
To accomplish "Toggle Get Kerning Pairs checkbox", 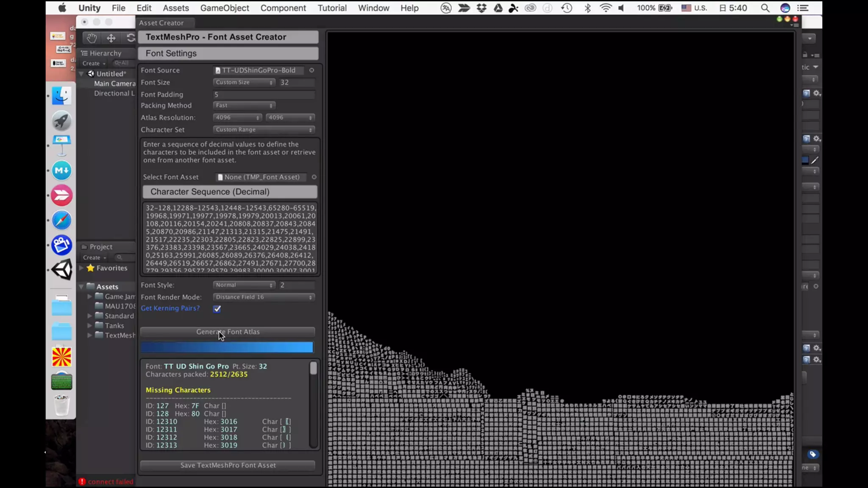I will (x=217, y=309).
